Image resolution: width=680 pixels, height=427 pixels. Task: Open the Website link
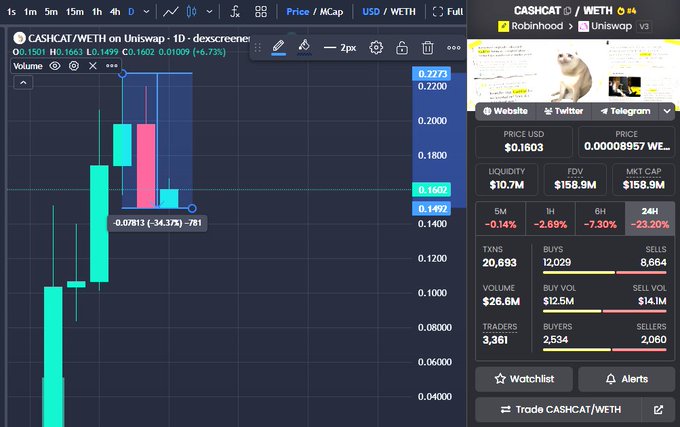coord(506,111)
